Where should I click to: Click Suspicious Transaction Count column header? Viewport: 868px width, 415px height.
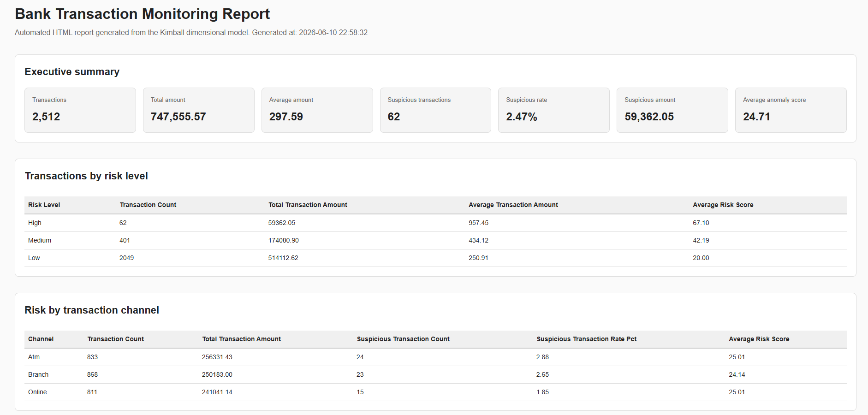(x=403, y=339)
